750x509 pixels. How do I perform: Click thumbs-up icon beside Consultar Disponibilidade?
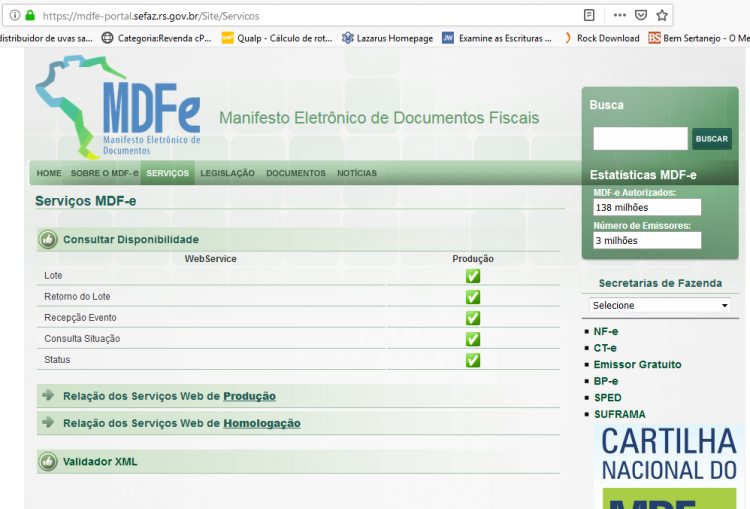tap(48, 239)
